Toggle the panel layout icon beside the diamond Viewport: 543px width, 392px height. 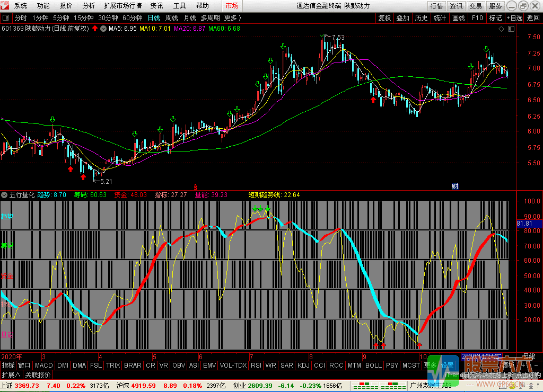(511, 29)
